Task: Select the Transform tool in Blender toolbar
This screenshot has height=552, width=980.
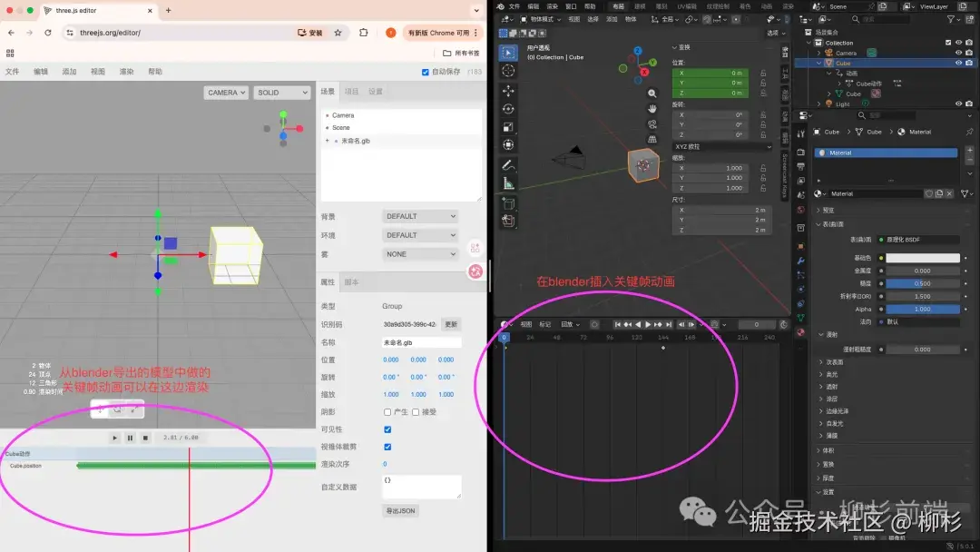Action: click(x=508, y=145)
